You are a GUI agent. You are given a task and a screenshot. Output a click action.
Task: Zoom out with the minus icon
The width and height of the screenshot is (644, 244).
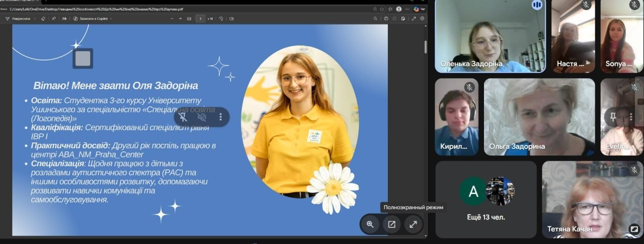coord(172,19)
